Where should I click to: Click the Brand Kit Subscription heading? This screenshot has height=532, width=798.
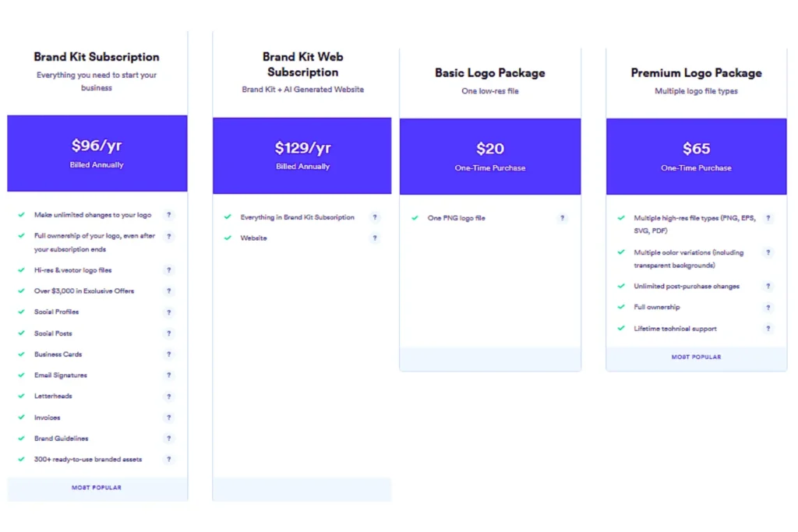click(97, 57)
